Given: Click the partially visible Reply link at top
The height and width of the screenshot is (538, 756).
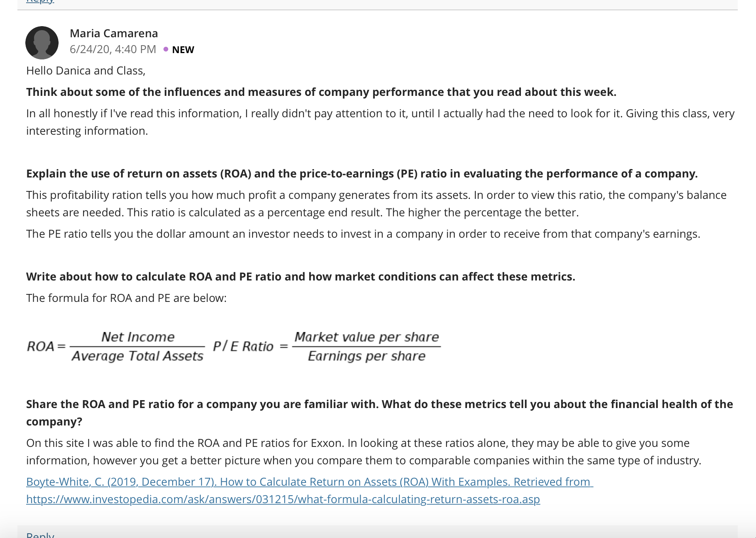Looking at the screenshot, I should [x=40, y=2].
